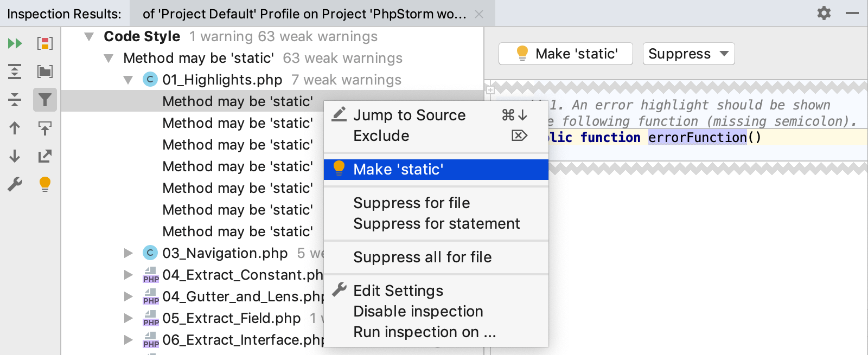
Task: Select Make 'static' in the context menu
Action: click(x=436, y=169)
